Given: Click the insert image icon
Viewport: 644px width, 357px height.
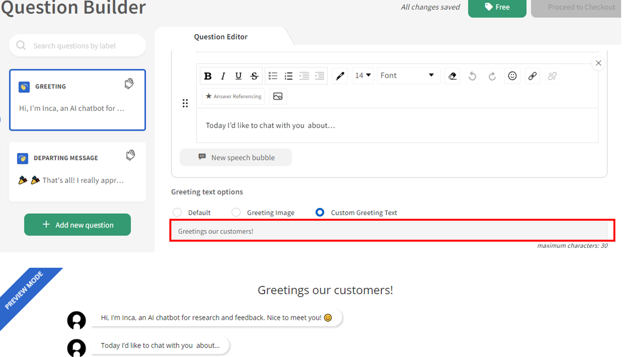Looking at the screenshot, I should (278, 96).
